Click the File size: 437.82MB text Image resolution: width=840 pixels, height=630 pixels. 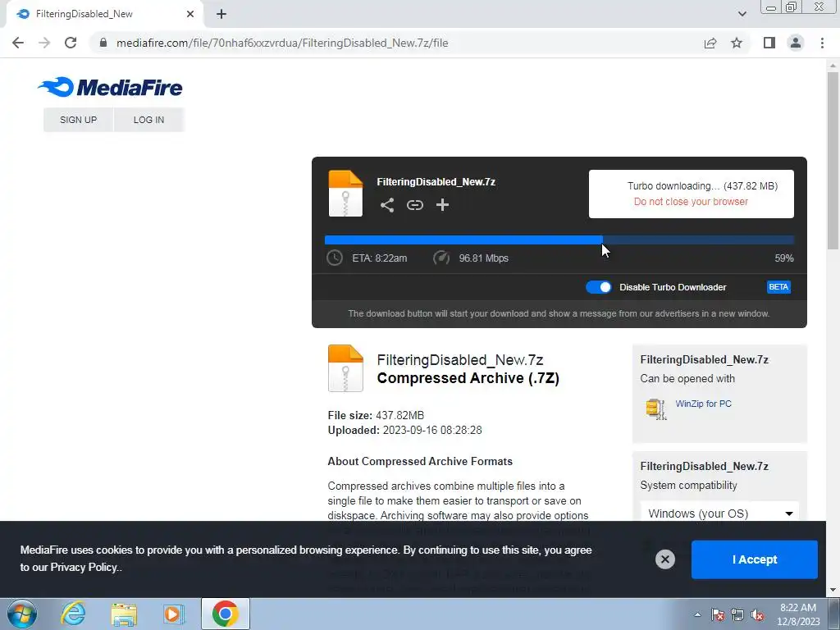coord(376,415)
